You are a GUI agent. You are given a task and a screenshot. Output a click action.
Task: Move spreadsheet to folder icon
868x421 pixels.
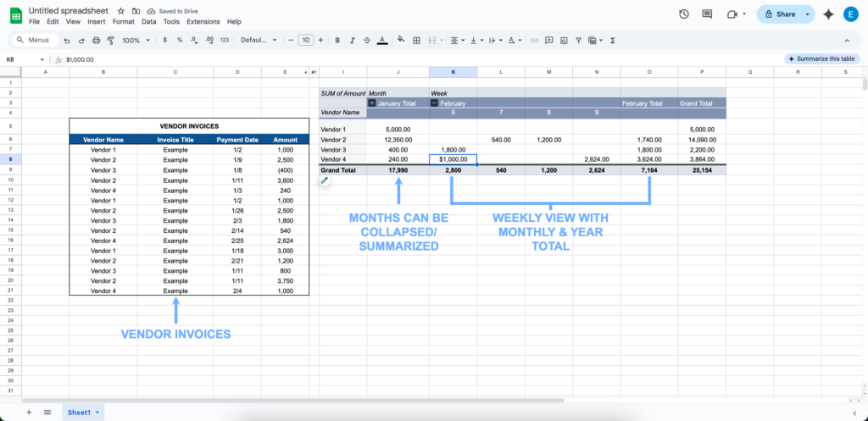click(136, 11)
